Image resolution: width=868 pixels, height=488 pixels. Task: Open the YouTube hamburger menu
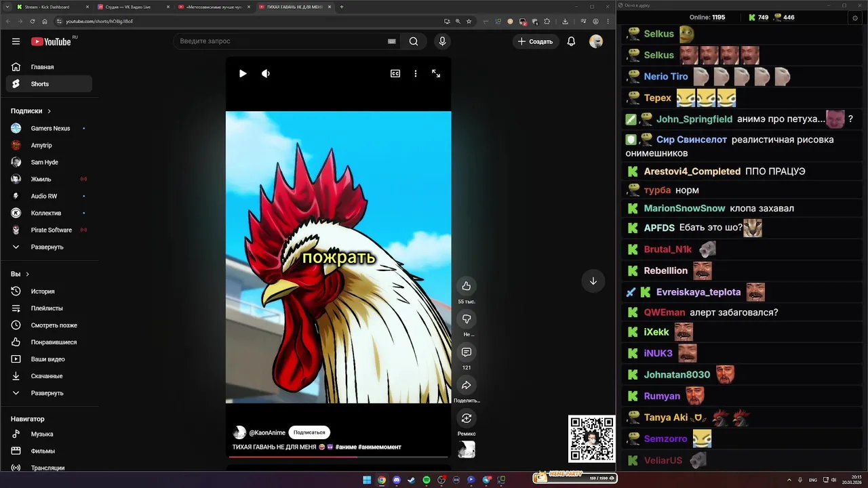16,41
